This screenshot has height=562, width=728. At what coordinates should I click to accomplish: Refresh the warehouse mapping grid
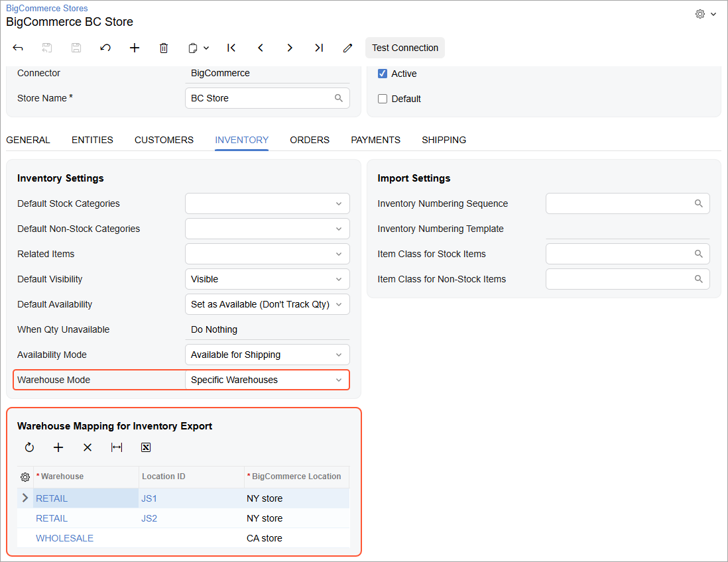[29, 447]
